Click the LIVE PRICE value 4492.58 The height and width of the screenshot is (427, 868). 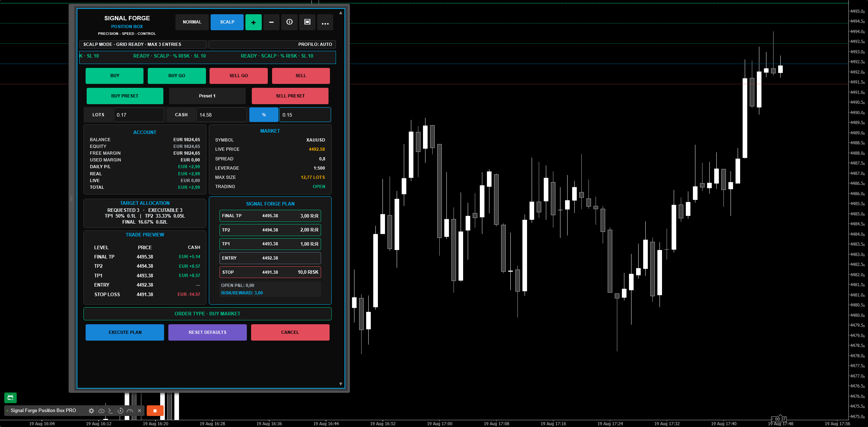(317, 149)
